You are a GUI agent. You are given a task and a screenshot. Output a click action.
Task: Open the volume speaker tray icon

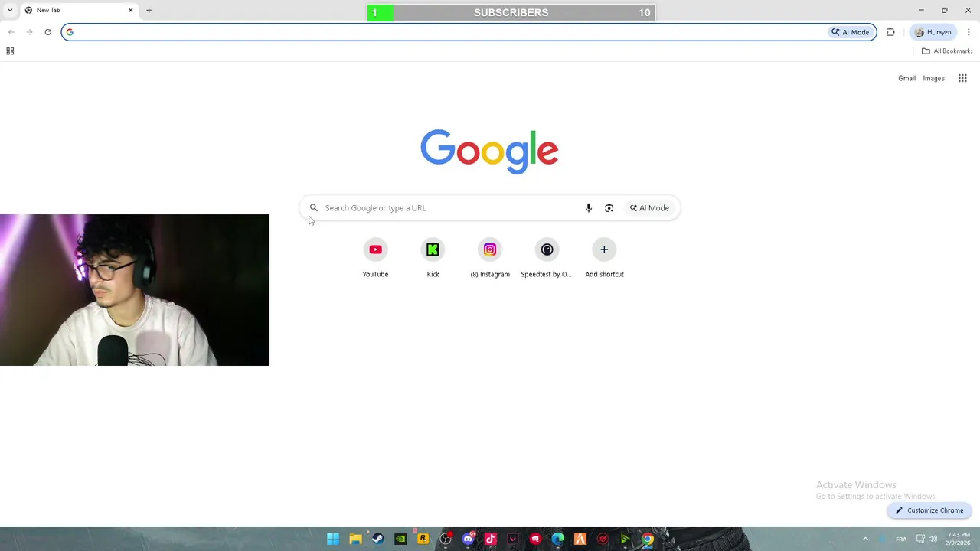933,539
